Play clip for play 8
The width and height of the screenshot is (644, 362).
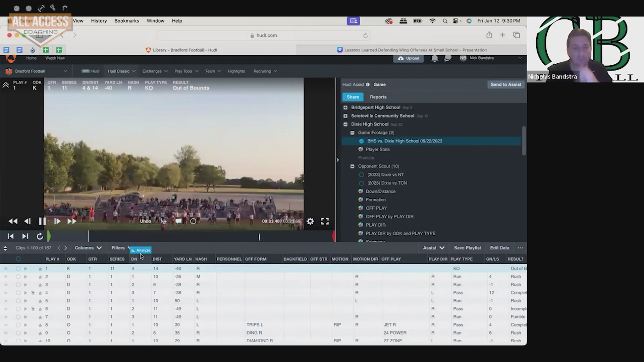coord(25,325)
